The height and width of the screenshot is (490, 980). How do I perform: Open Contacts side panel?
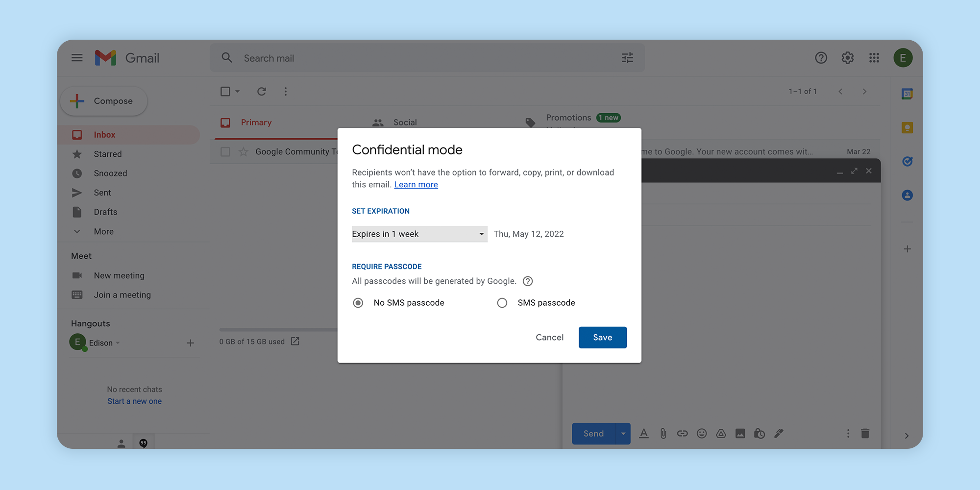[x=907, y=195]
